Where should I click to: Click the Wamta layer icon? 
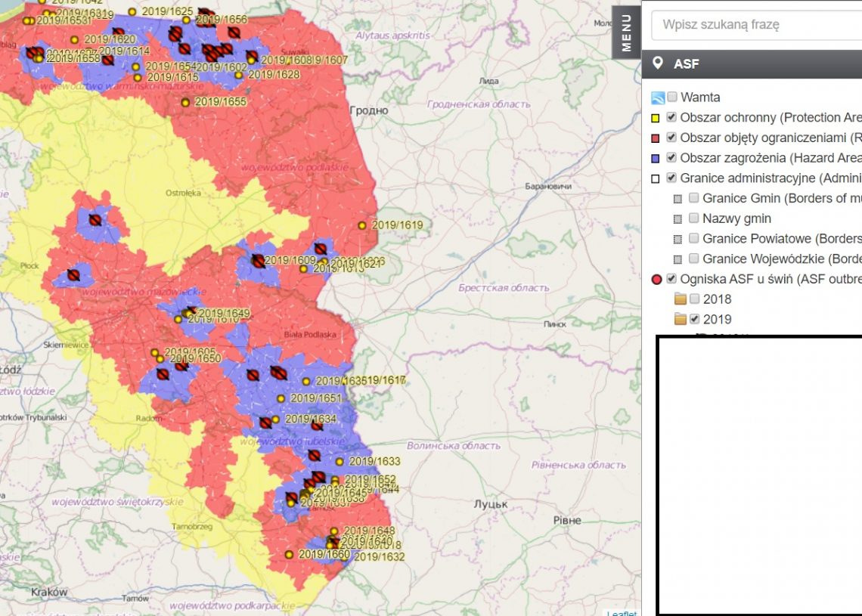658,98
